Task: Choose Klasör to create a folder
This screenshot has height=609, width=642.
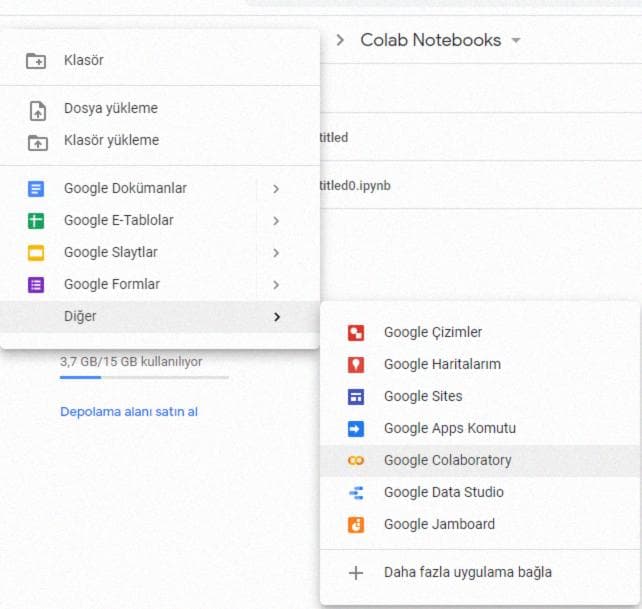Action: click(x=160, y=61)
